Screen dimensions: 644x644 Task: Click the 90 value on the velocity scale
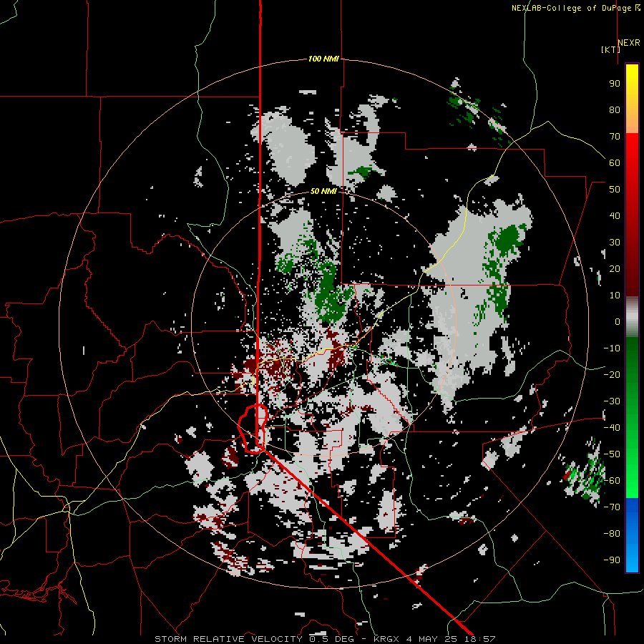(615, 84)
